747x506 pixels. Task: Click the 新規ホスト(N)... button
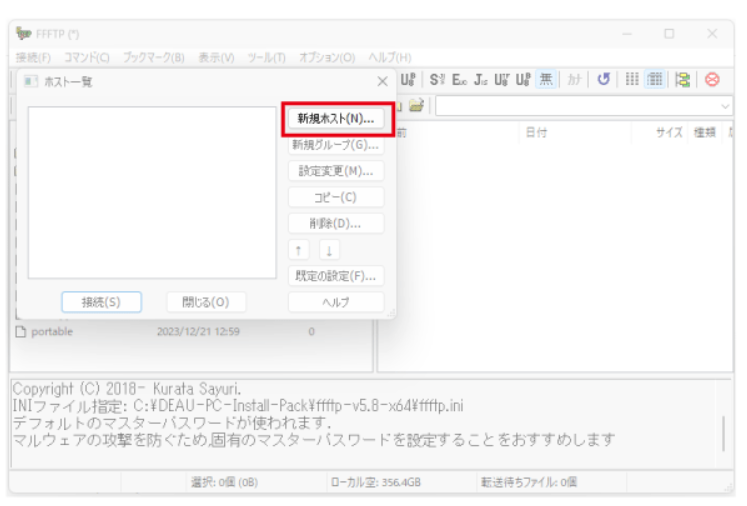click(x=335, y=119)
